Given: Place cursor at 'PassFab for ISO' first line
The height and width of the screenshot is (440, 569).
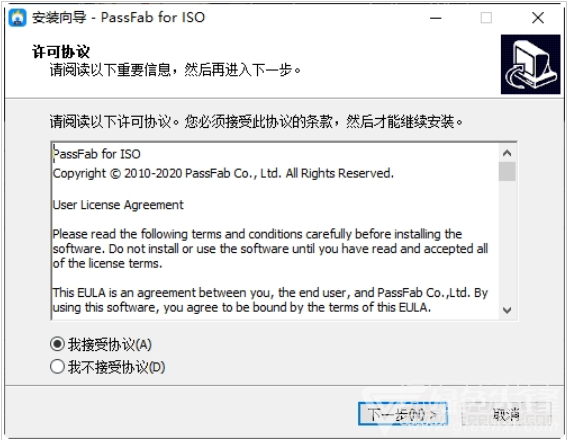Looking at the screenshot, I should [97, 154].
